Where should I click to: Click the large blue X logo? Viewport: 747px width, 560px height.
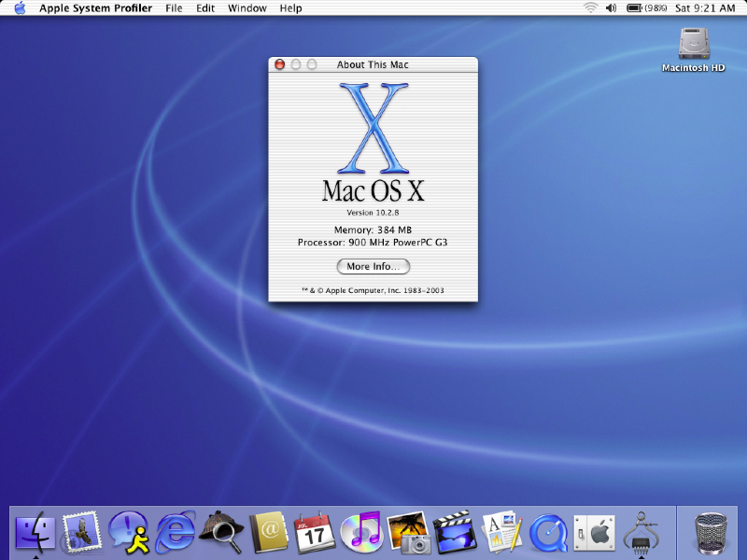pos(373,128)
